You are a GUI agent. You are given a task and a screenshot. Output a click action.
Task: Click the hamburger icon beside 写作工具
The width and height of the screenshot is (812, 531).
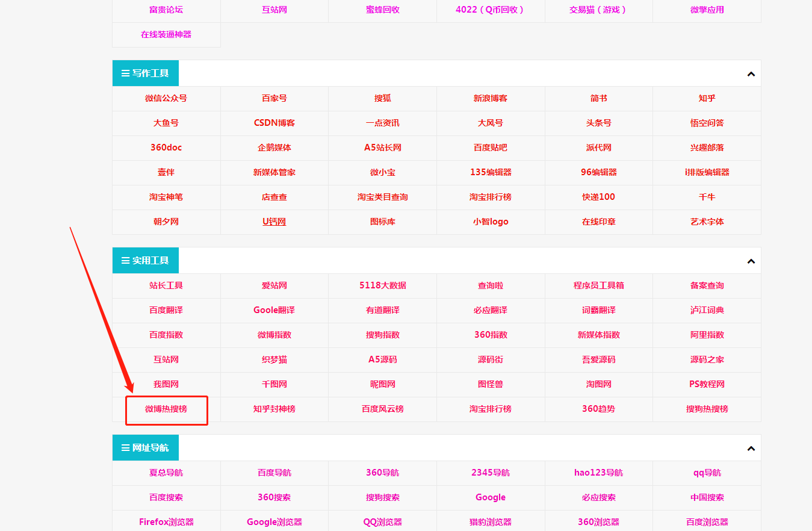(x=125, y=73)
